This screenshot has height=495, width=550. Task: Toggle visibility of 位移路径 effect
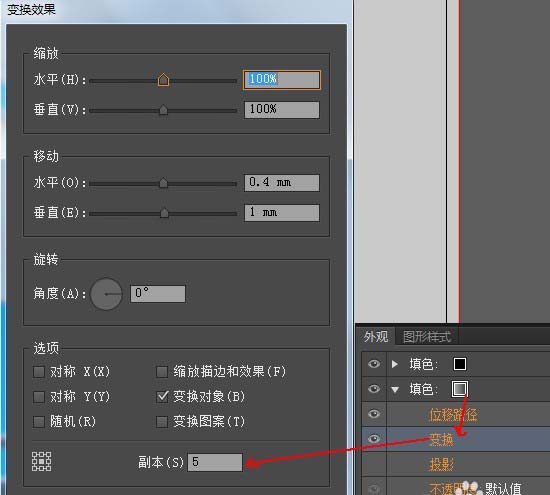click(x=374, y=414)
